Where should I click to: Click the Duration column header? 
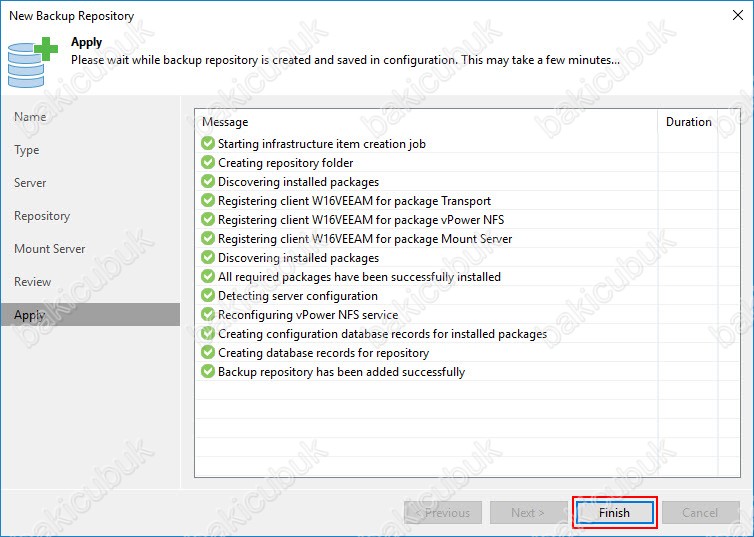[688, 122]
